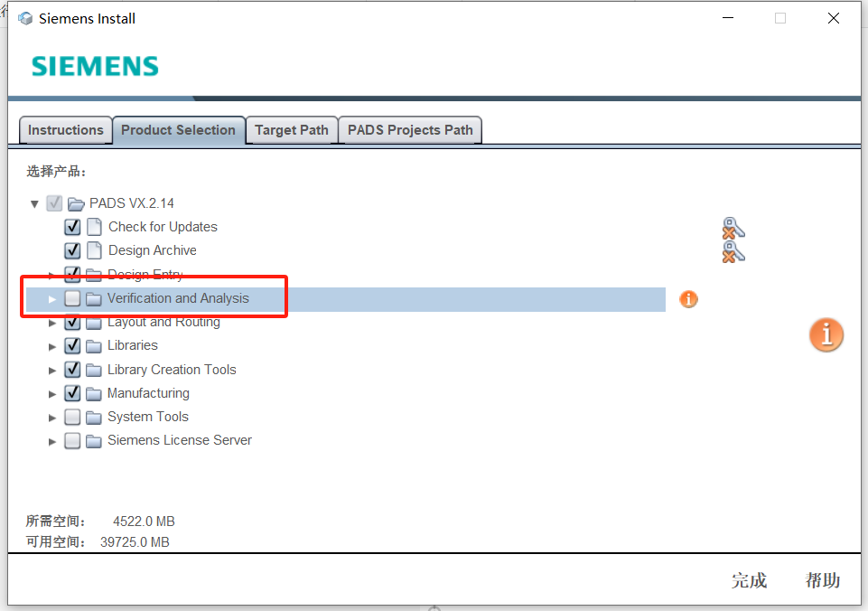Click the PADS VX.2.14 open folder icon
Image resolution: width=868 pixels, height=611 pixels.
(76, 204)
